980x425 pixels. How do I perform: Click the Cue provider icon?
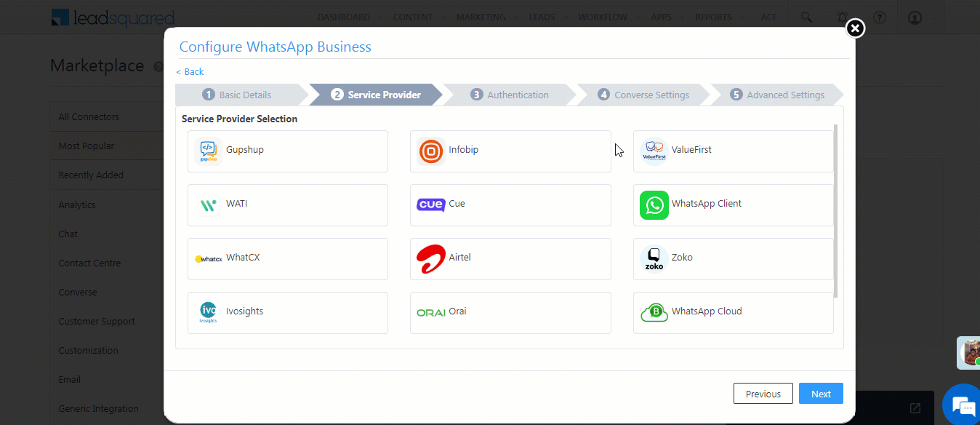coord(430,205)
